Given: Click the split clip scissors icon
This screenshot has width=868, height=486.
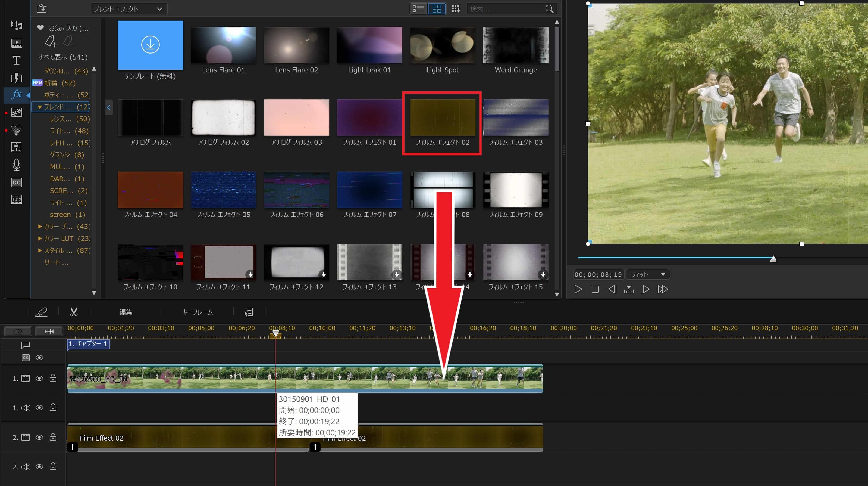Looking at the screenshot, I should point(74,312).
